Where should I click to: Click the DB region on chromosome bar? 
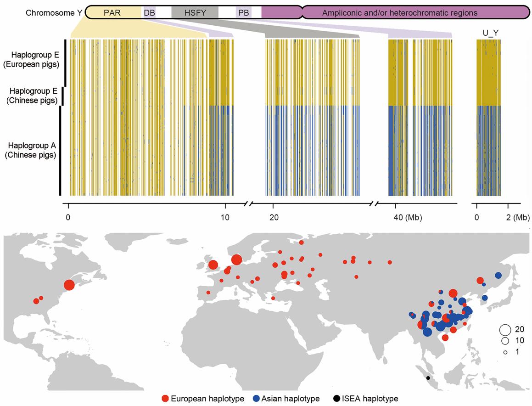[149, 12]
